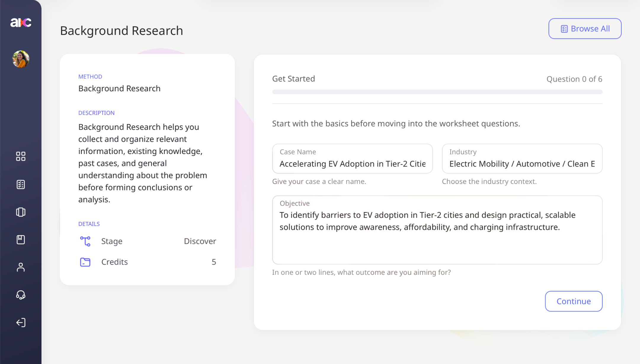Open the cases panel icon in sidebar
This screenshot has height=364, width=640.
(21, 212)
